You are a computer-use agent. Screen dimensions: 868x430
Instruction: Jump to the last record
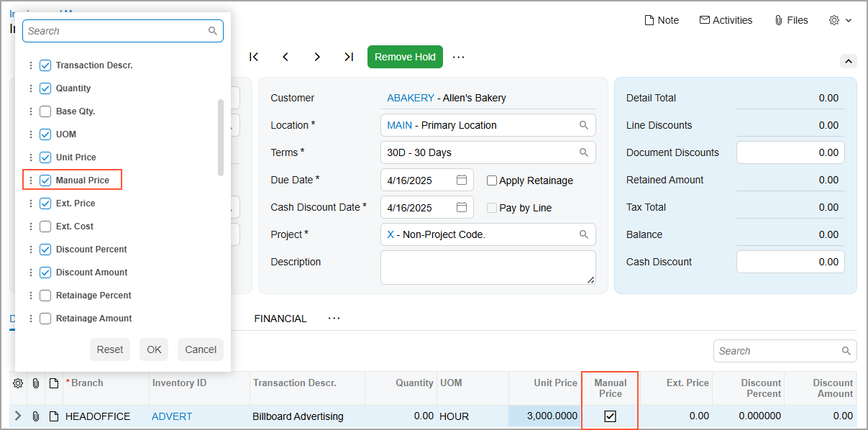(x=349, y=57)
